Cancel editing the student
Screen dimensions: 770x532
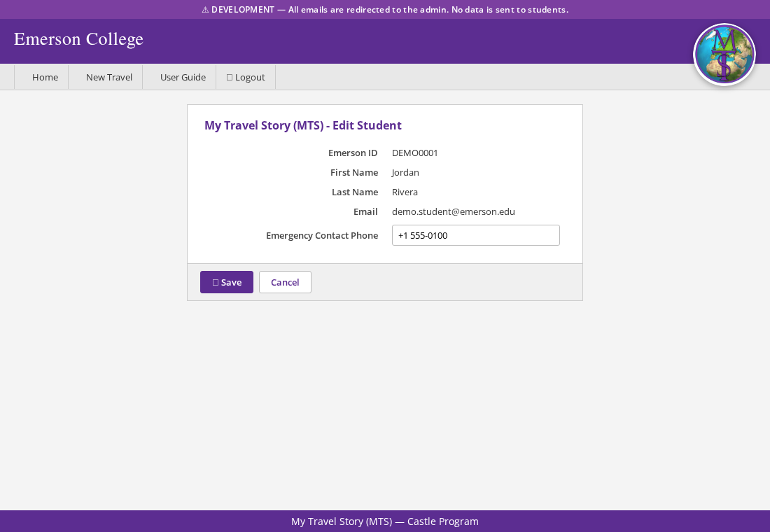(285, 282)
